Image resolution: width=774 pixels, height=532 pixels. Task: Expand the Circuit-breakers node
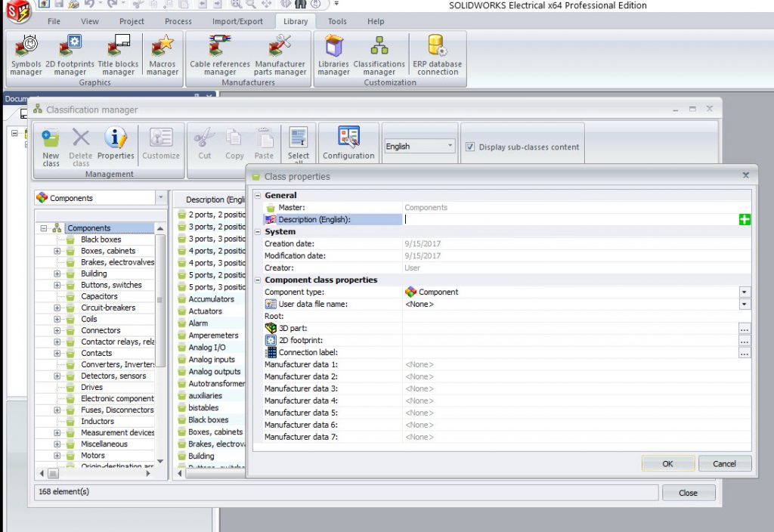(57, 308)
